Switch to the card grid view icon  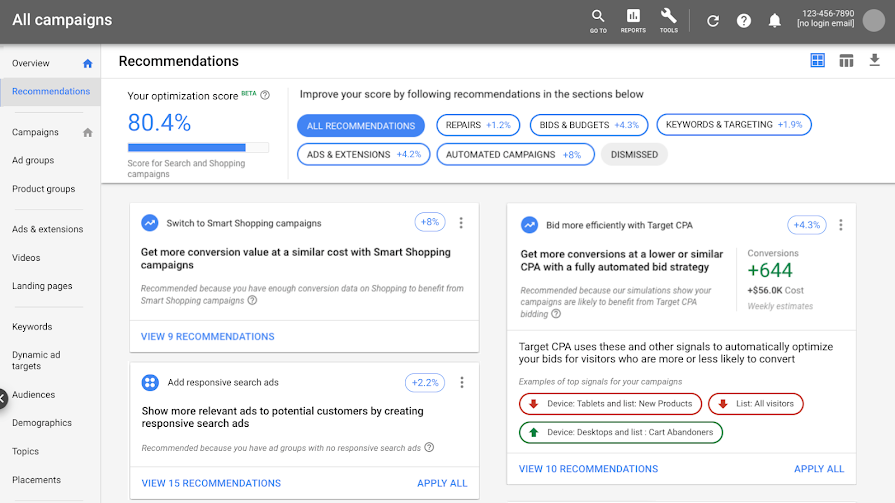pos(818,61)
